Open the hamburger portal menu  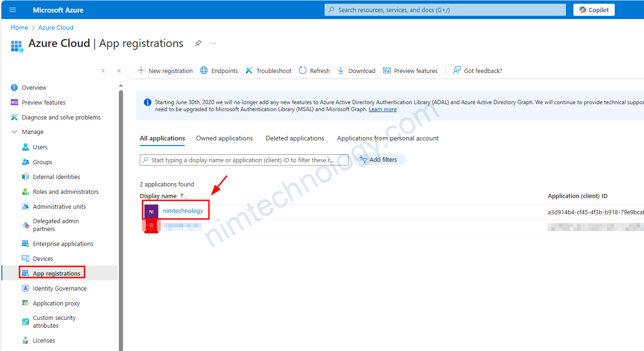click(13, 10)
